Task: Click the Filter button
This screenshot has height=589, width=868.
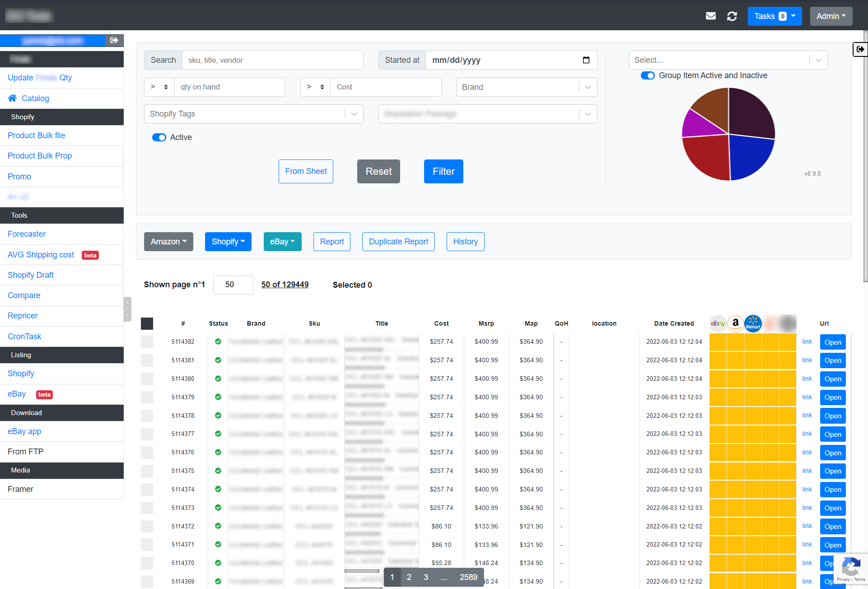Action: [x=443, y=171]
